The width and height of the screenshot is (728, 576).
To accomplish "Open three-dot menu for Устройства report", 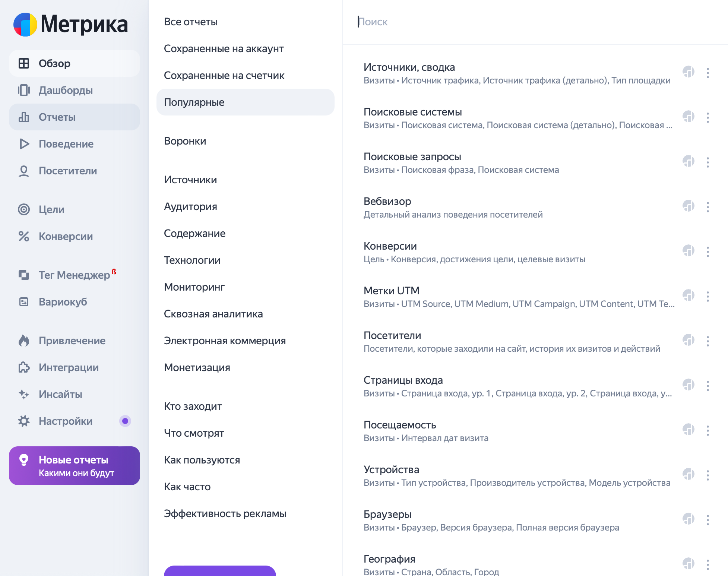I will (708, 475).
